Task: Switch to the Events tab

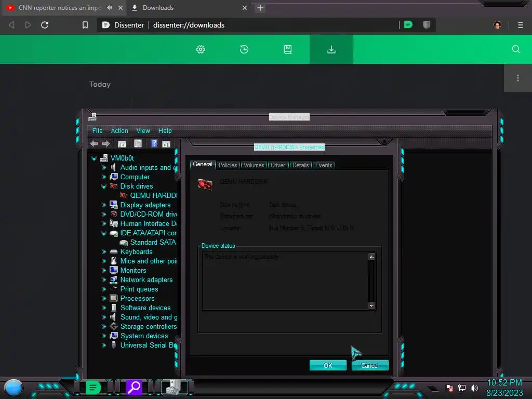Action: point(324,165)
